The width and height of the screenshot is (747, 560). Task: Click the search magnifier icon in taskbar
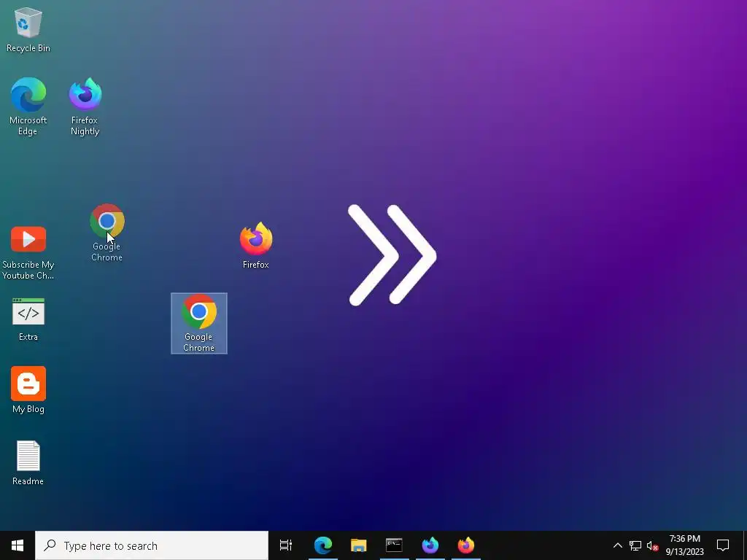50,545
